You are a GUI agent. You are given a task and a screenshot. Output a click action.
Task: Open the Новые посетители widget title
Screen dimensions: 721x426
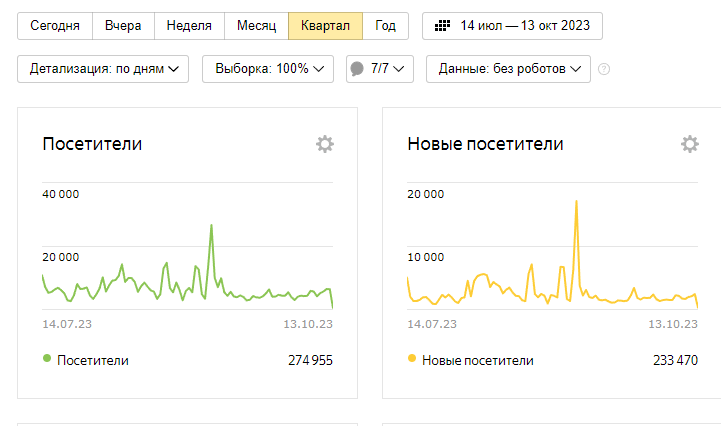[485, 144]
